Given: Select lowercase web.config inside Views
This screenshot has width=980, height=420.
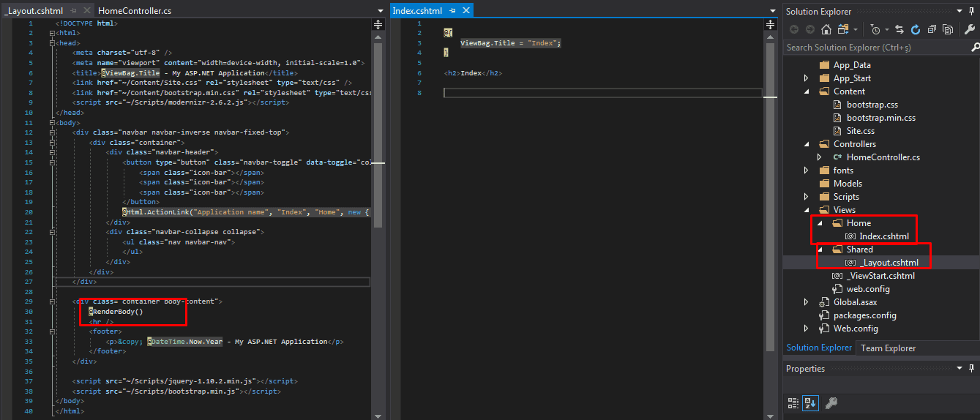Looking at the screenshot, I should pyautogui.click(x=867, y=289).
